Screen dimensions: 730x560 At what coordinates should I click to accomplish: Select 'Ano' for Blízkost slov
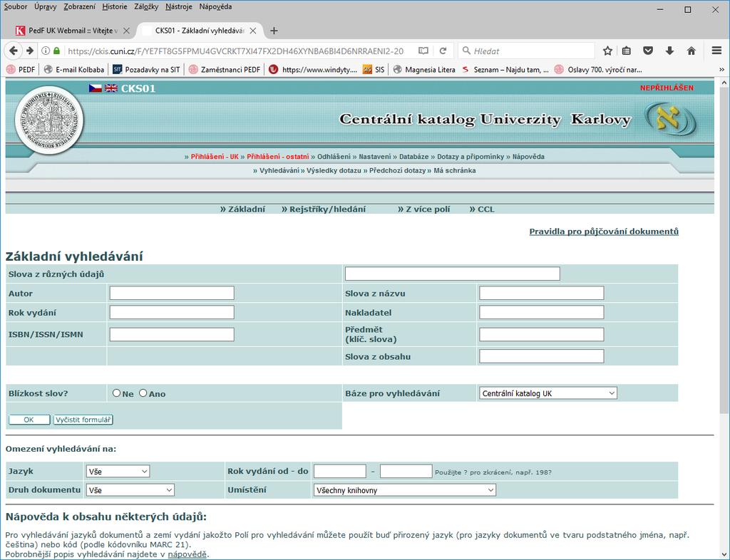point(143,393)
